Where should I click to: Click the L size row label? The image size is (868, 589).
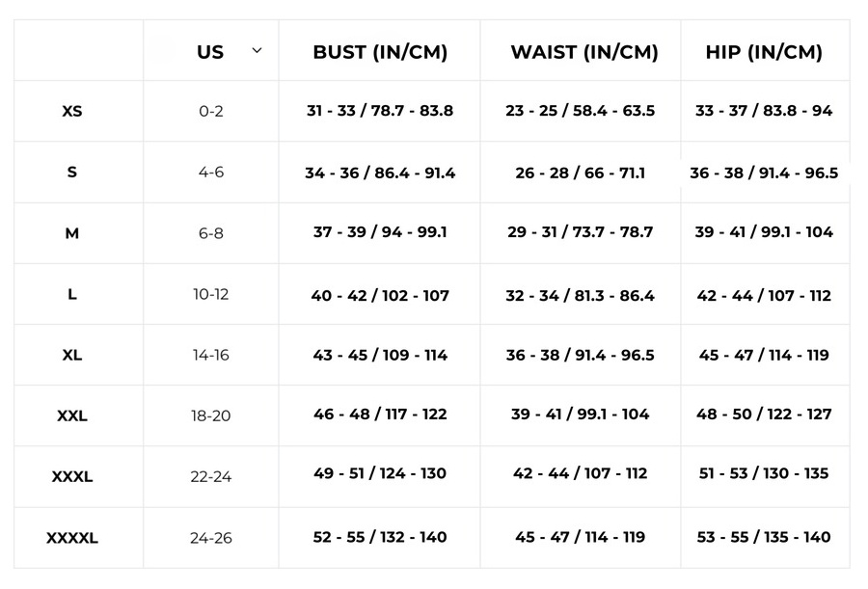tap(72, 294)
